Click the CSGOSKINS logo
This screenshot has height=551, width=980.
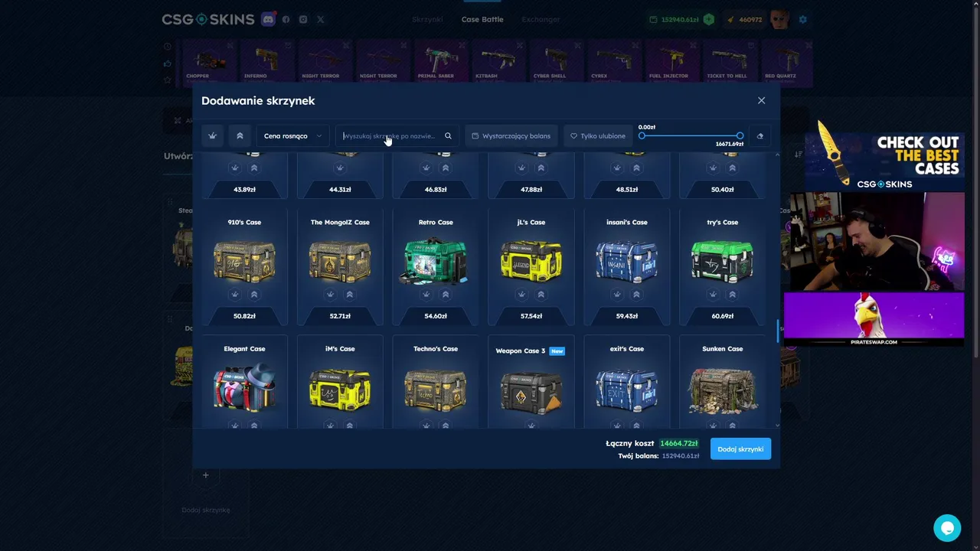207,19
